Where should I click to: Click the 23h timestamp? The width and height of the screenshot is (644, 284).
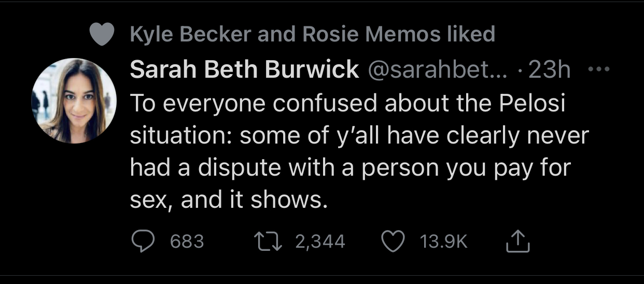[549, 70]
